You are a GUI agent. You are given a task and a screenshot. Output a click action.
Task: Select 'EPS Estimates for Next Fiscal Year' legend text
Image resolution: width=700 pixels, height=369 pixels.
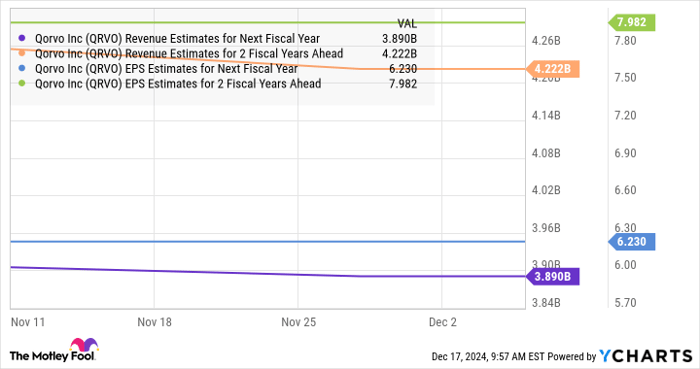tap(211, 69)
